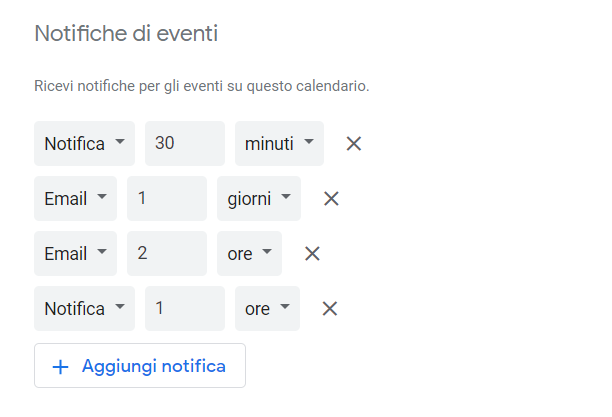Expand the Email type dropdown for 1 giorni

75,199
